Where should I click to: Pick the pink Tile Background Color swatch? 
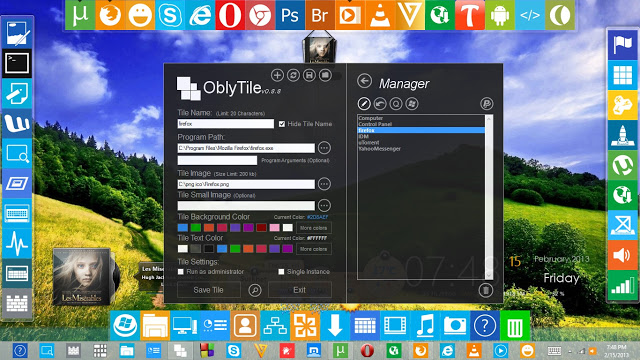click(274, 227)
